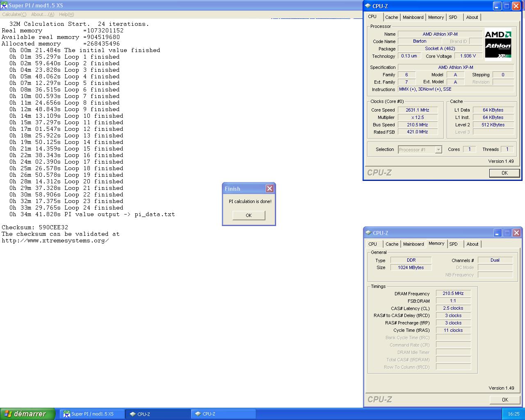
Task: Open the About menu in Super PI
Action: (43, 14)
